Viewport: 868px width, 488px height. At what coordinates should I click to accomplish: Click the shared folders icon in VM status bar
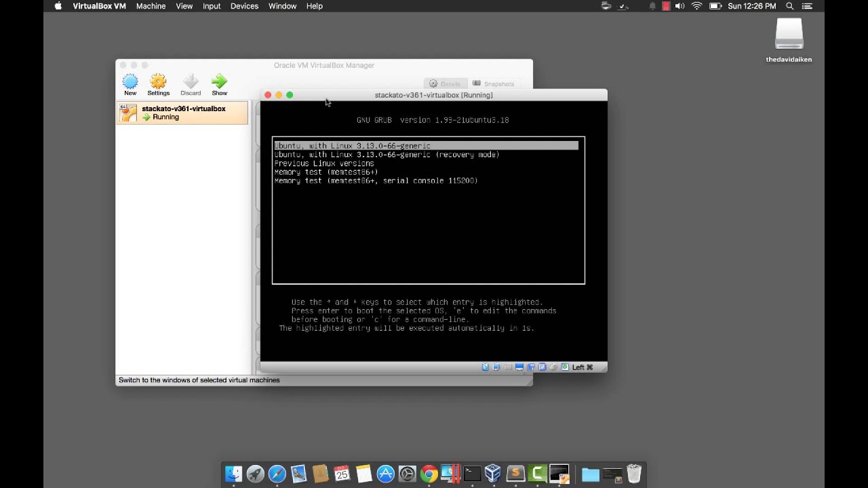click(x=508, y=367)
